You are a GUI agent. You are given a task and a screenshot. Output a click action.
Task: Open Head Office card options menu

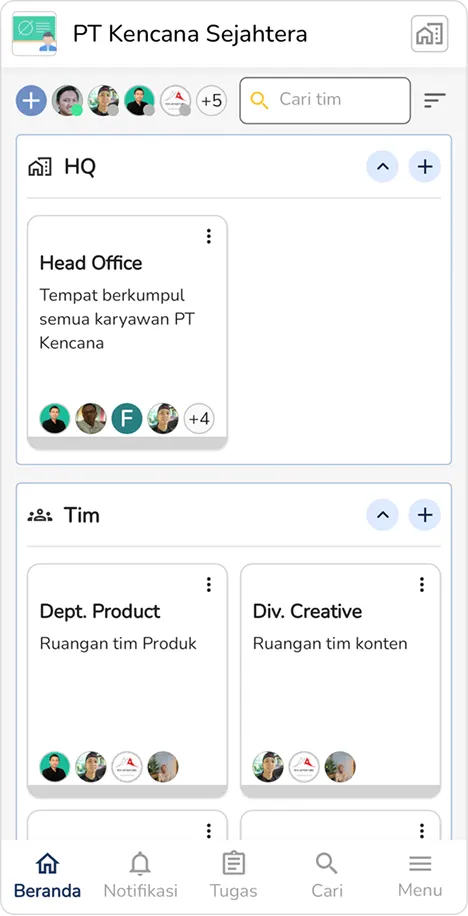tap(209, 237)
